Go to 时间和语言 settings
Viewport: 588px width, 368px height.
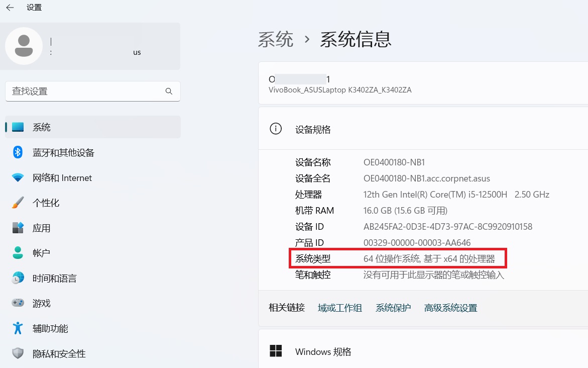[x=54, y=278]
